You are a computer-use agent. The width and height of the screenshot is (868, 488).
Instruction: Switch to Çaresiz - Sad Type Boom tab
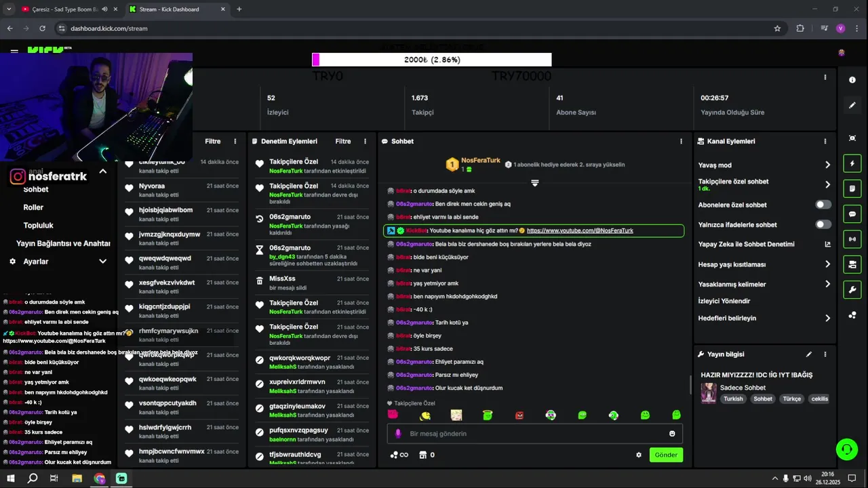pos(65,9)
